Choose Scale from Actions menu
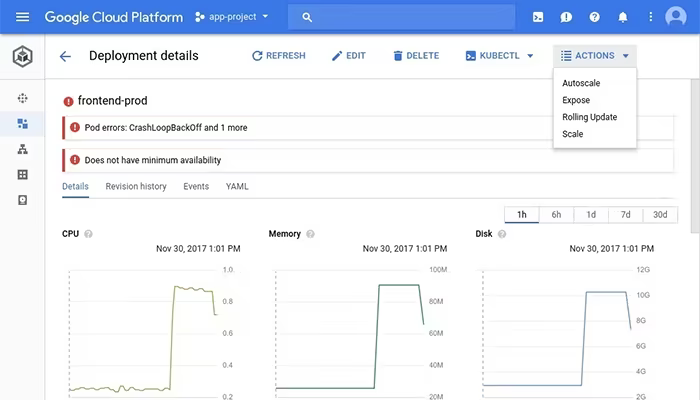This screenshot has height=400, width=700. point(572,134)
